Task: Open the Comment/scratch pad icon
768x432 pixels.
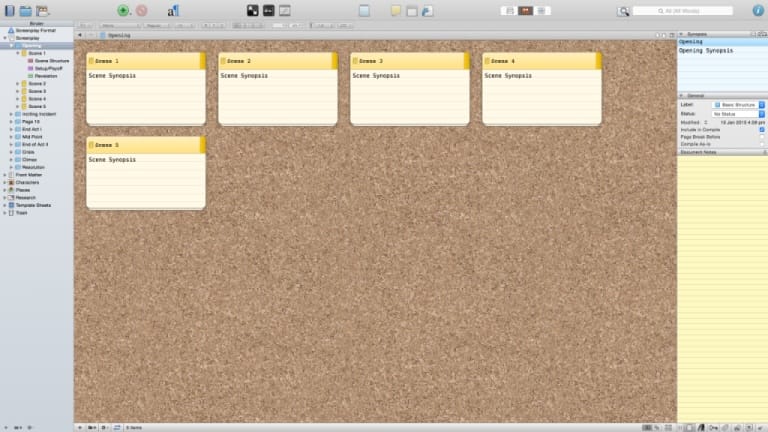Action: click(x=285, y=10)
